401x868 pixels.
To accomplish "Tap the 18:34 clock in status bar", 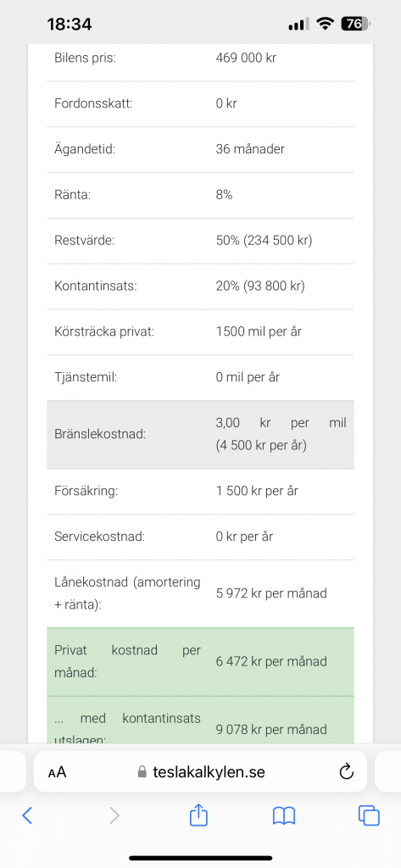I will 70,25.
